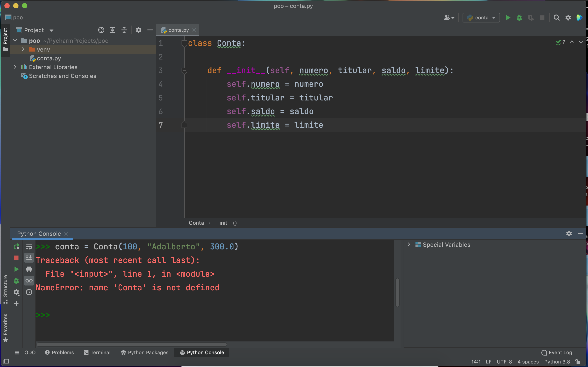Change LF line separator
The width and height of the screenshot is (588, 367).
pos(488,361)
